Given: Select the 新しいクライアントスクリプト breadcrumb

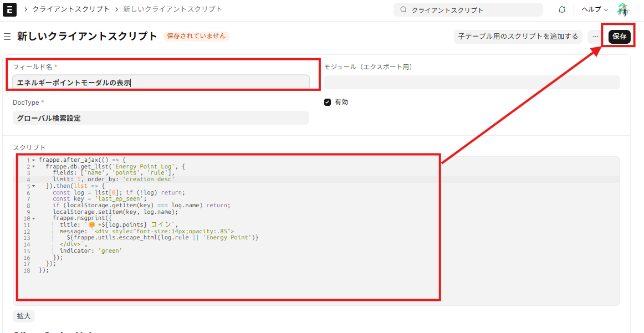Looking at the screenshot, I should point(172,9).
